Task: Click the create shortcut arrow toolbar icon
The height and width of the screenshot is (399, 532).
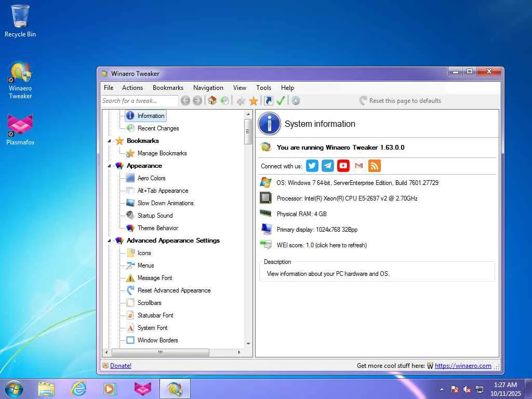Action: click(x=269, y=101)
